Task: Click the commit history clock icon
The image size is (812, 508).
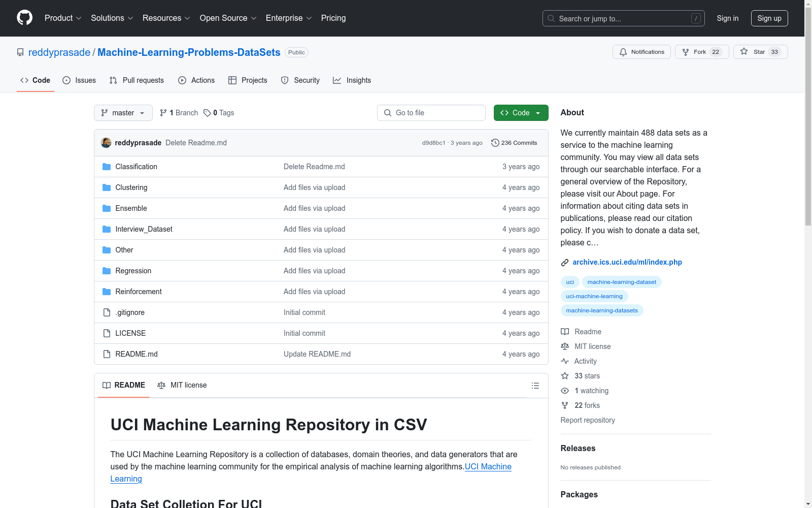Action: (x=495, y=143)
